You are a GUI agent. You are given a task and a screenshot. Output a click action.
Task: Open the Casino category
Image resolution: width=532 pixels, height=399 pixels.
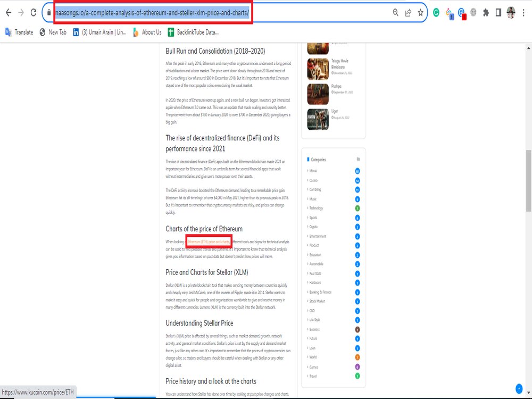(313, 180)
